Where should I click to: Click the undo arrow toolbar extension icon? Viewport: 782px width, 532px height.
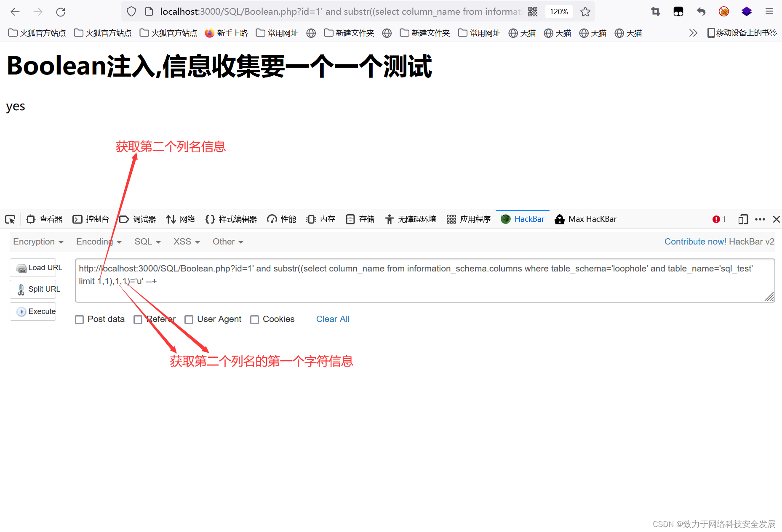[x=701, y=12]
